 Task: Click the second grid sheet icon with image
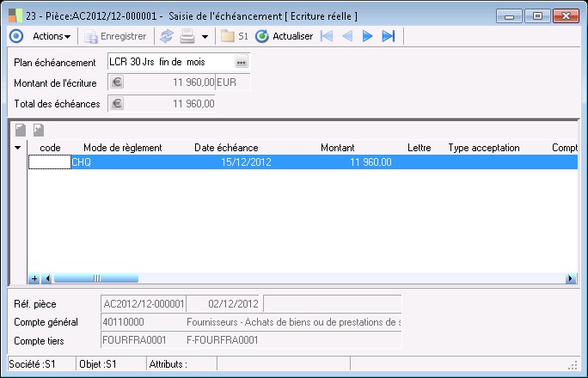(x=39, y=130)
